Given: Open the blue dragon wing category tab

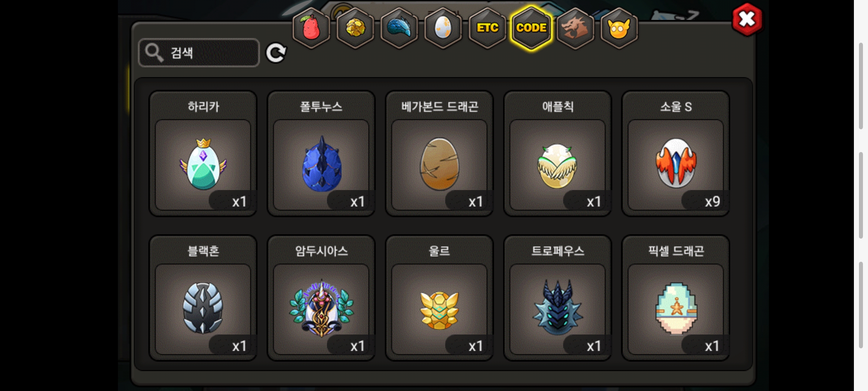Looking at the screenshot, I should (x=399, y=28).
